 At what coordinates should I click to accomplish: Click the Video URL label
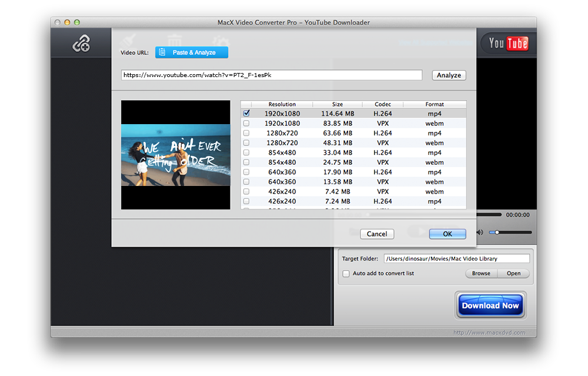[135, 52]
